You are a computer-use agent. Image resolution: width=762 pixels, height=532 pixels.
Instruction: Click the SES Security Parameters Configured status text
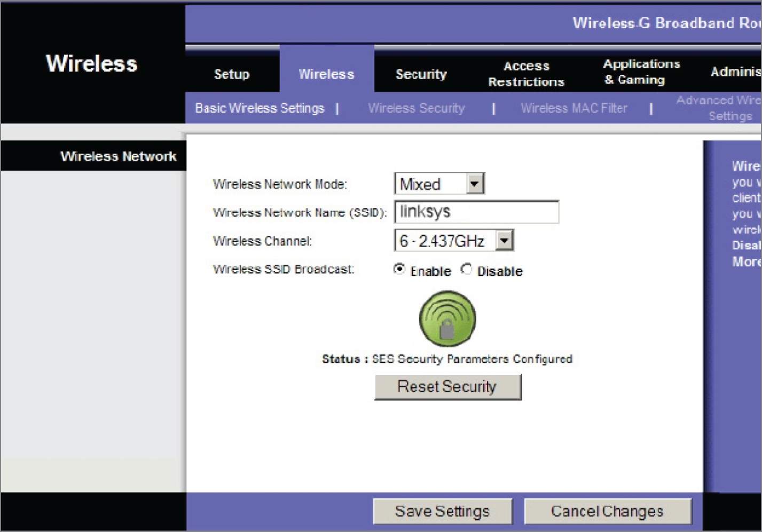(472, 359)
